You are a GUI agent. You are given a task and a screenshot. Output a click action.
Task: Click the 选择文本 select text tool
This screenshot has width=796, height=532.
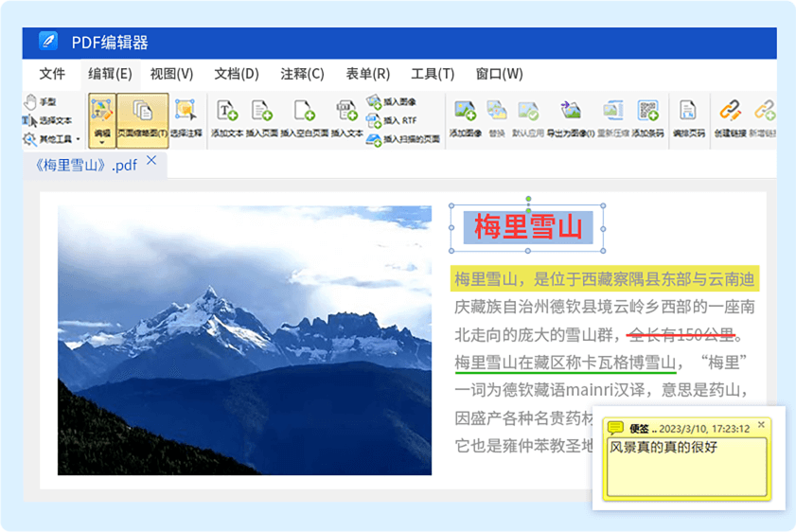point(47,120)
